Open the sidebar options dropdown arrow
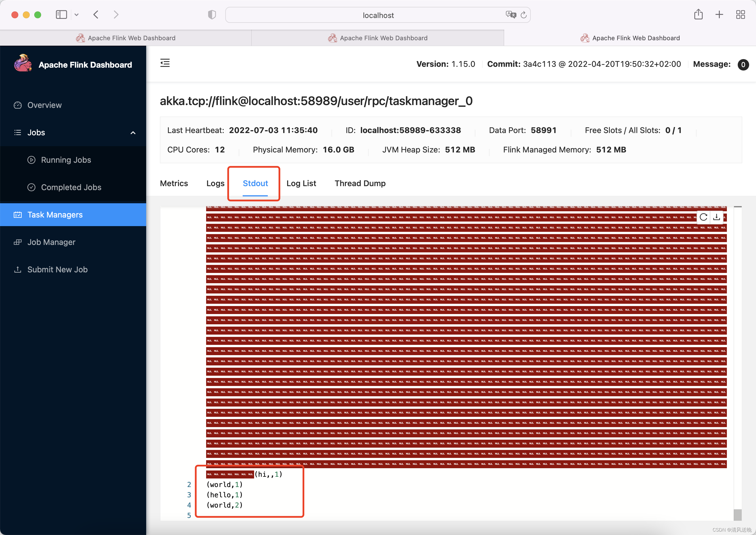Image resolution: width=756 pixels, height=535 pixels. [77, 15]
